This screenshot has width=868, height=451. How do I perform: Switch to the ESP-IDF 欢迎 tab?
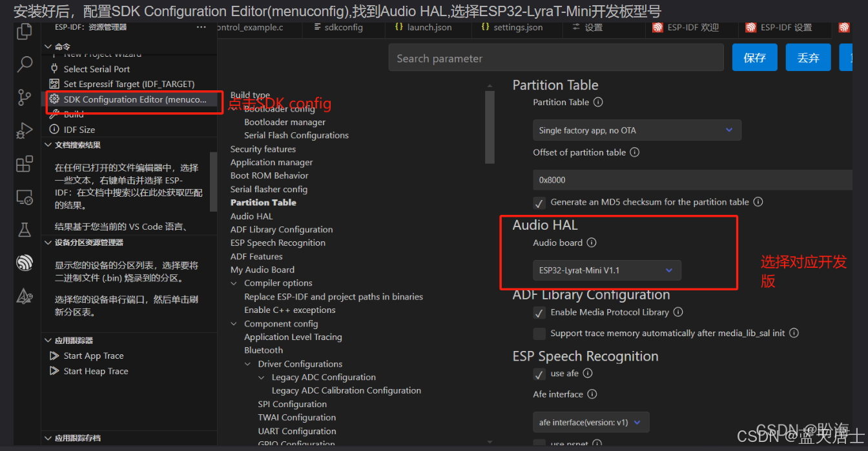(685, 27)
